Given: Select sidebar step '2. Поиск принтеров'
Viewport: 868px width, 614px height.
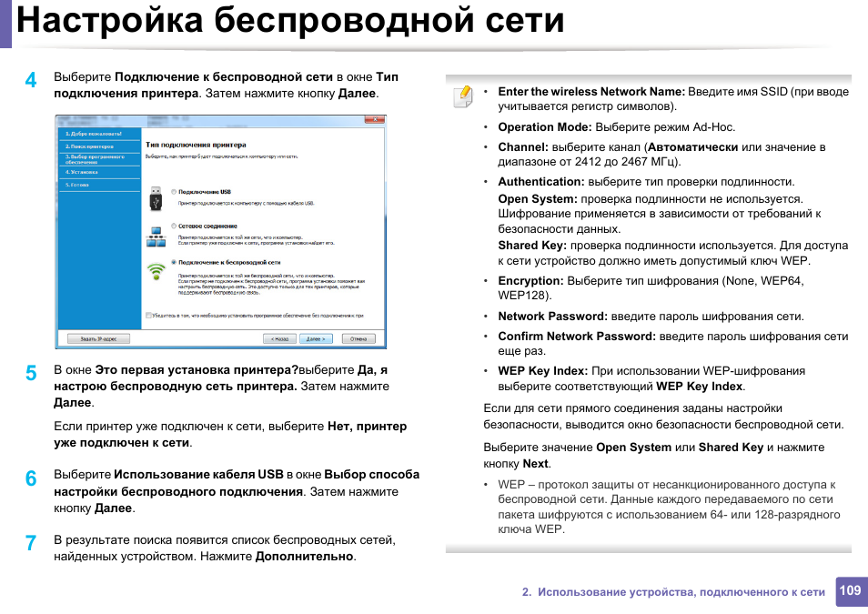Looking at the screenshot, I should click(89, 146).
